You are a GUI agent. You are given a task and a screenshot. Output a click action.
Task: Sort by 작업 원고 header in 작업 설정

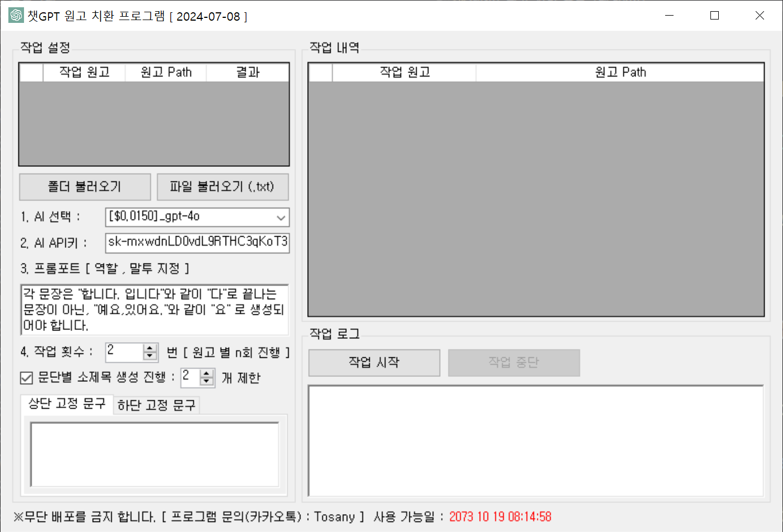[x=84, y=73]
